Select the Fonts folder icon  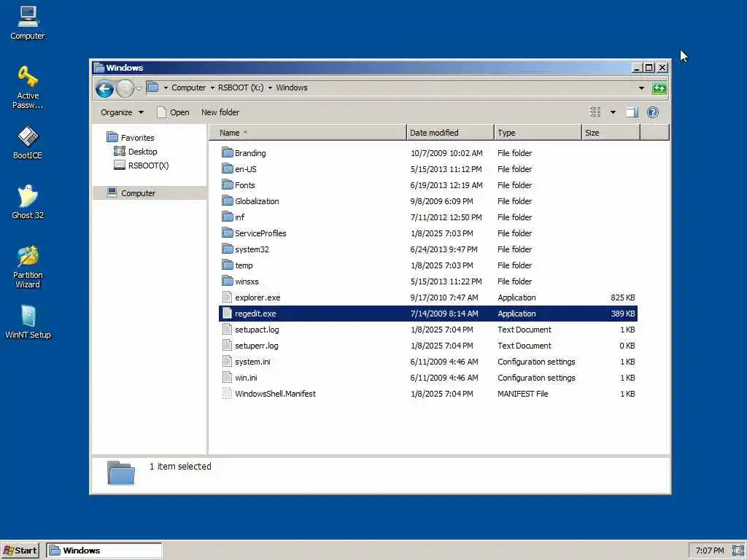(x=228, y=184)
